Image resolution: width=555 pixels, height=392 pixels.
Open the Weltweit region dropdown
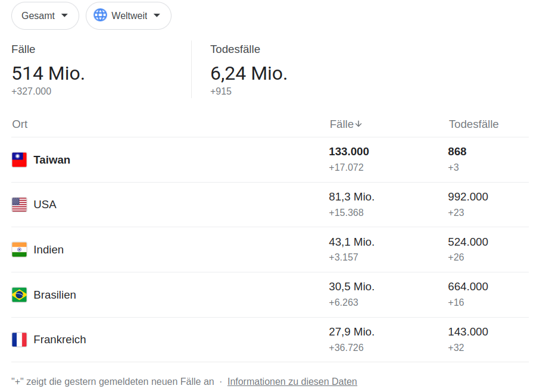pyautogui.click(x=129, y=16)
